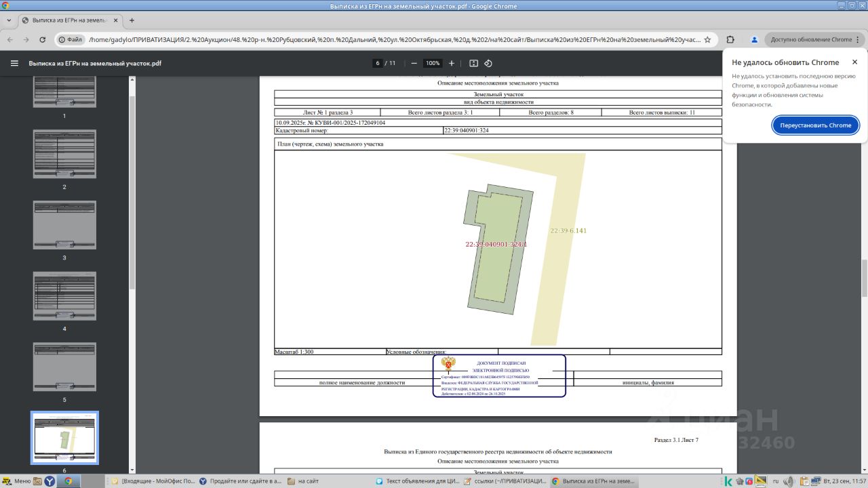Click the address bar URL

point(394,40)
